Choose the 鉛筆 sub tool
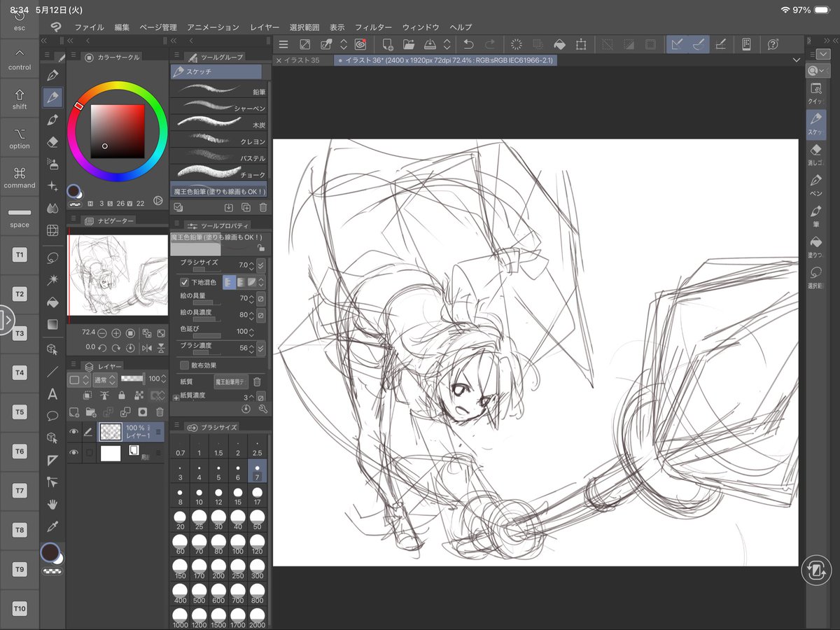The width and height of the screenshot is (840, 630). point(219,90)
